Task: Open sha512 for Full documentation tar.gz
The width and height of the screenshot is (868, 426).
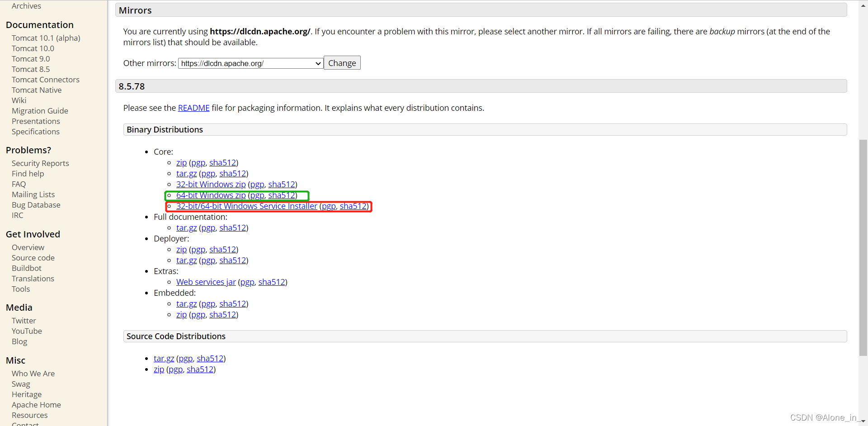Action: (233, 228)
